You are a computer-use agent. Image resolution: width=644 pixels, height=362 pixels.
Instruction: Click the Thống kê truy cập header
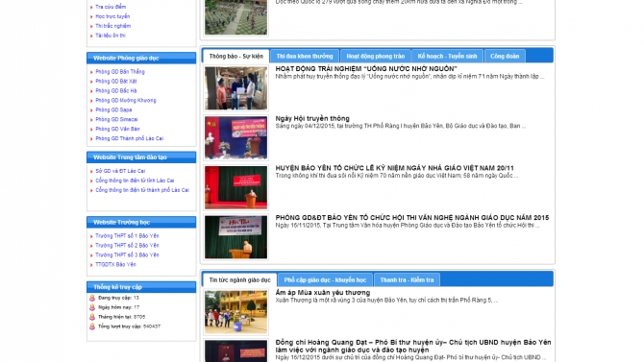[x=141, y=287]
